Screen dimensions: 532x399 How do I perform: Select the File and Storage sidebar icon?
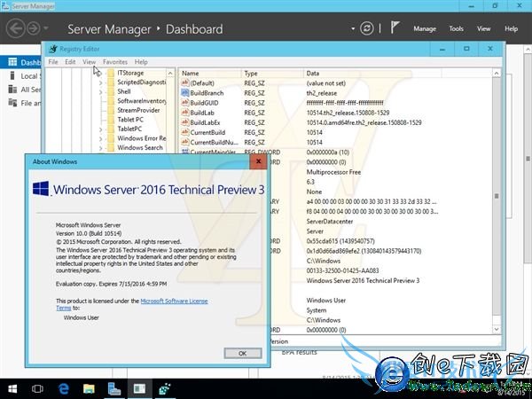coord(12,103)
